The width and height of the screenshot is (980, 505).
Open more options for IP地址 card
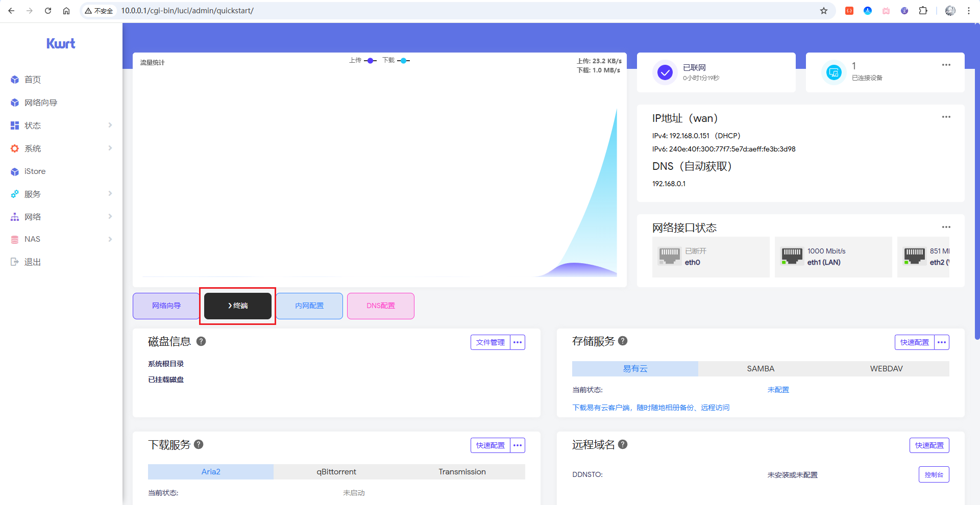(946, 117)
